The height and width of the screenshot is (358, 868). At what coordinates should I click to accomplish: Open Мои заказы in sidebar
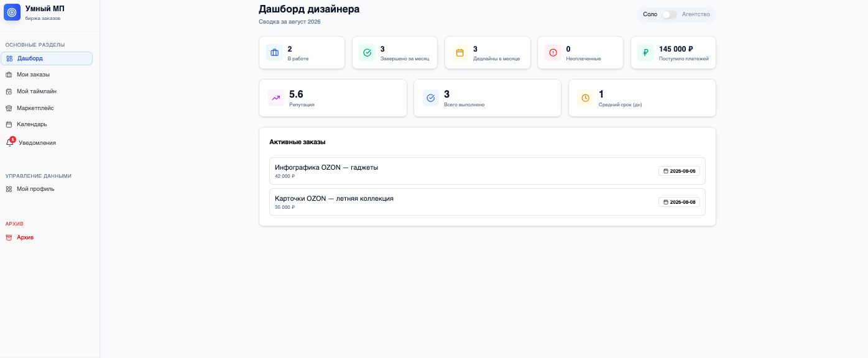[47, 75]
